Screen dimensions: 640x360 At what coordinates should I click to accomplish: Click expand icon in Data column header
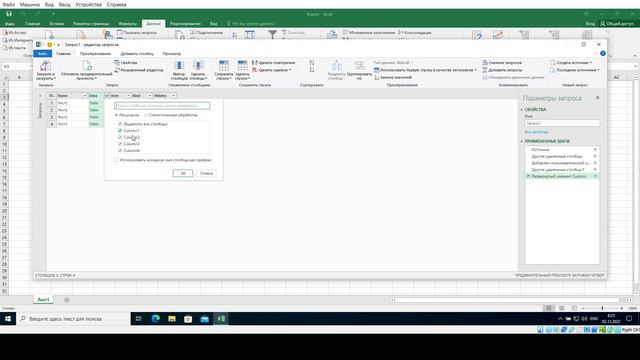[107, 96]
